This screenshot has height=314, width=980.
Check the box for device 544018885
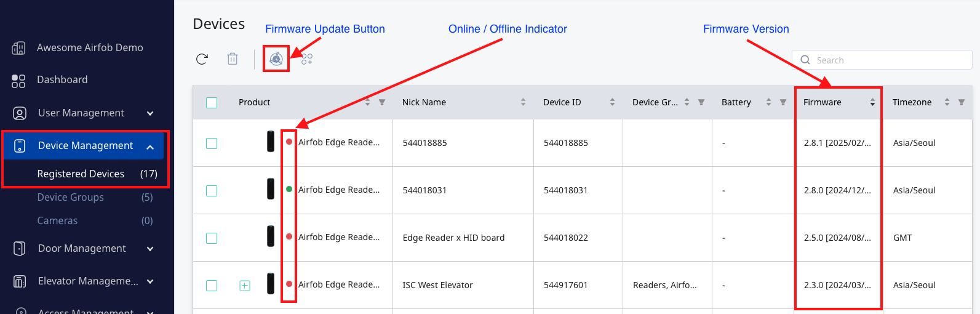(x=212, y=143)
